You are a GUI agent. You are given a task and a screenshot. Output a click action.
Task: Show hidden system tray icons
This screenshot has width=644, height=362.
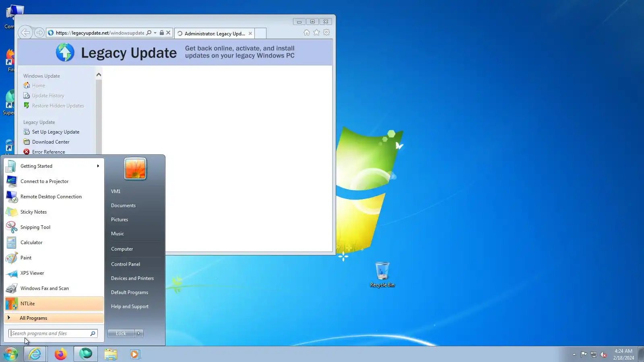[574, 354]
